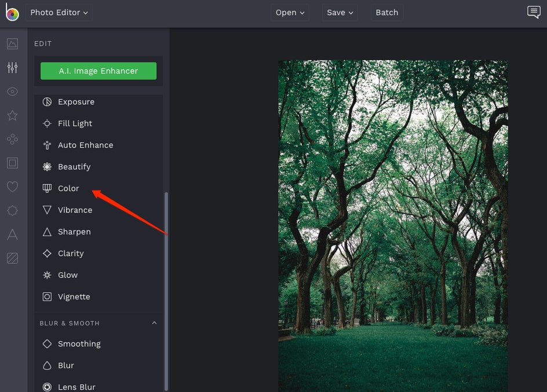This screenshot has width=547, height=392.
Task: Select the Vibrance label
Action: [x=75, y=210]
